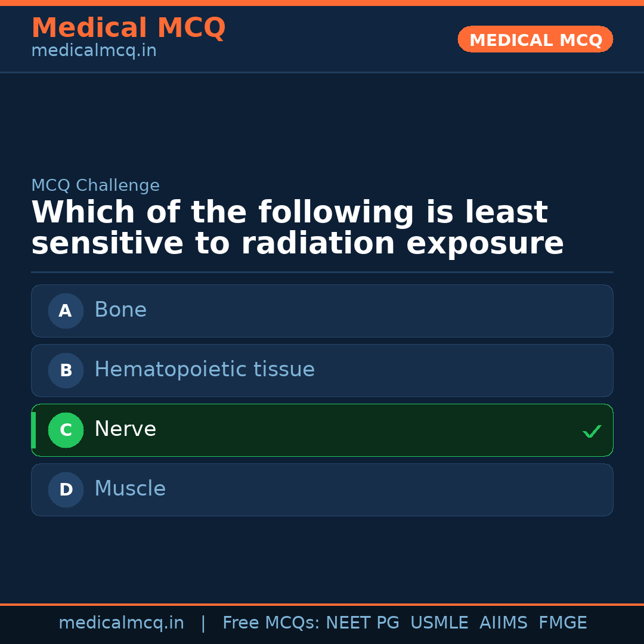Image resolution: width=644 pixels, height=644 pixels.
Task: Click the Medical MCQ site logo heading
Action: tap(128, 28)
